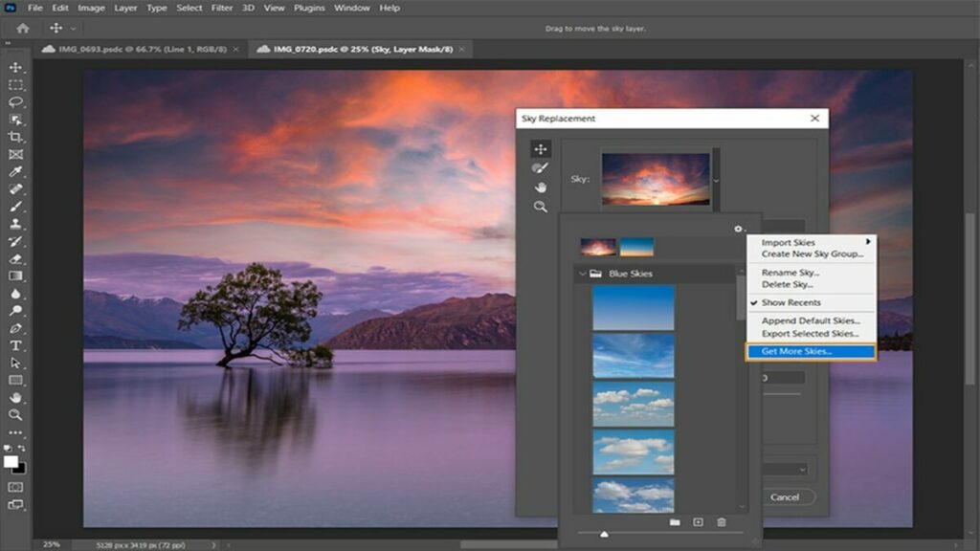Open the sky presets gear menu
980x551 pixels.
[x=737, y=229]
